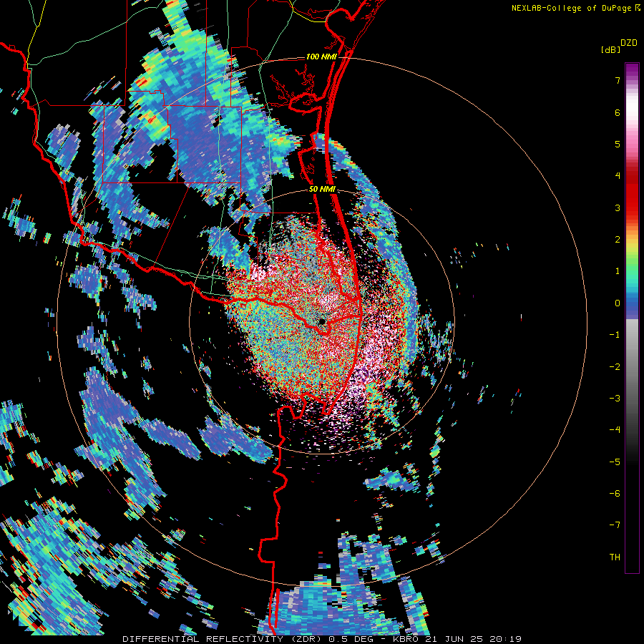Select the 3 dB scale value
This screenshot has width=644, height=644.
pyautogui.click(x=618, y=208)
